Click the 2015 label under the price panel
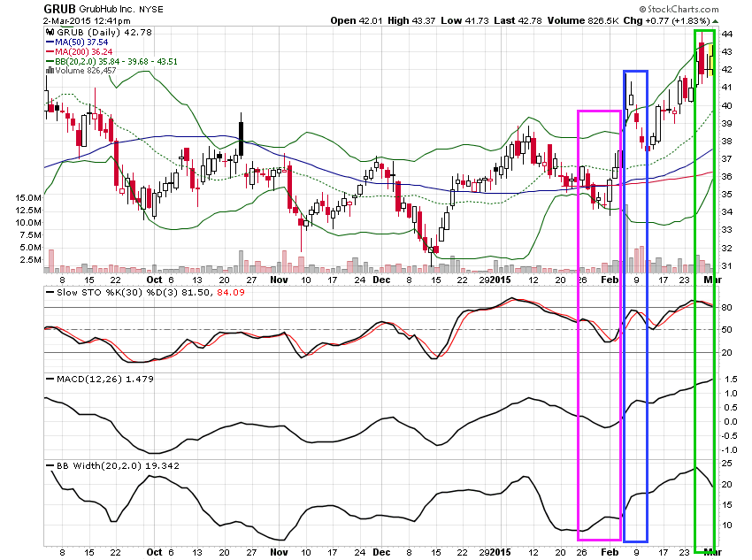The image size is (752, 560). (x=501, y=280)
